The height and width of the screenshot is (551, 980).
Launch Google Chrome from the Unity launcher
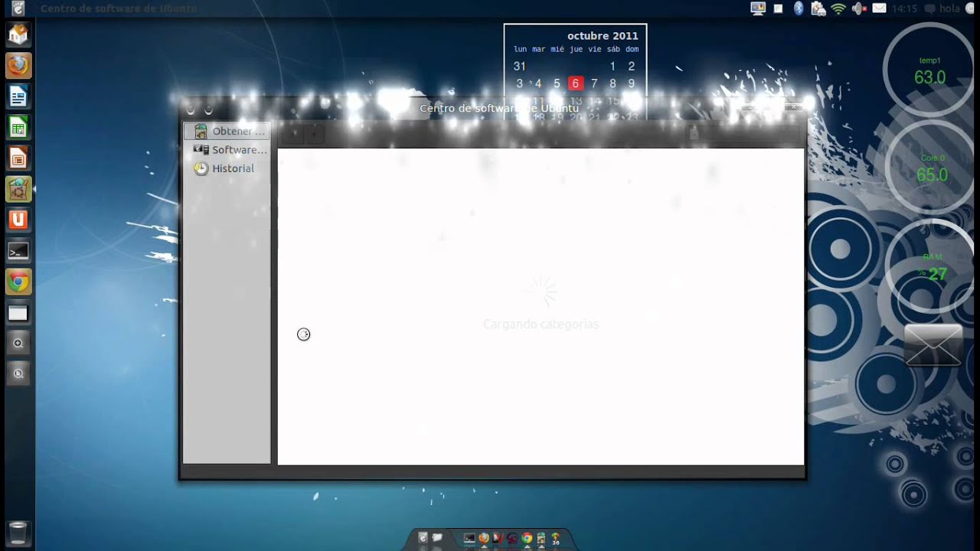(18, 282)
